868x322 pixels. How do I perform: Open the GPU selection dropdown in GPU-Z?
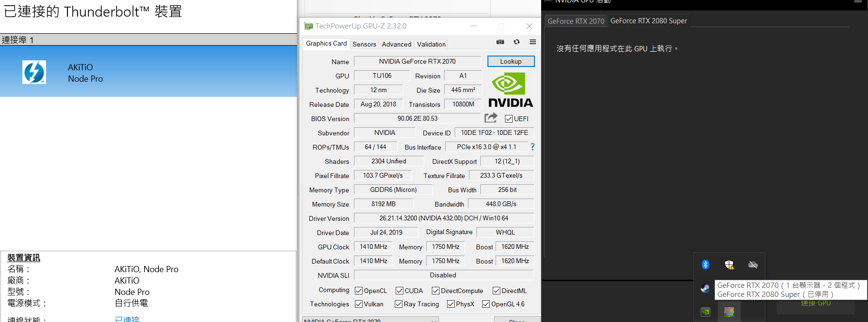(x=370, y=320)
